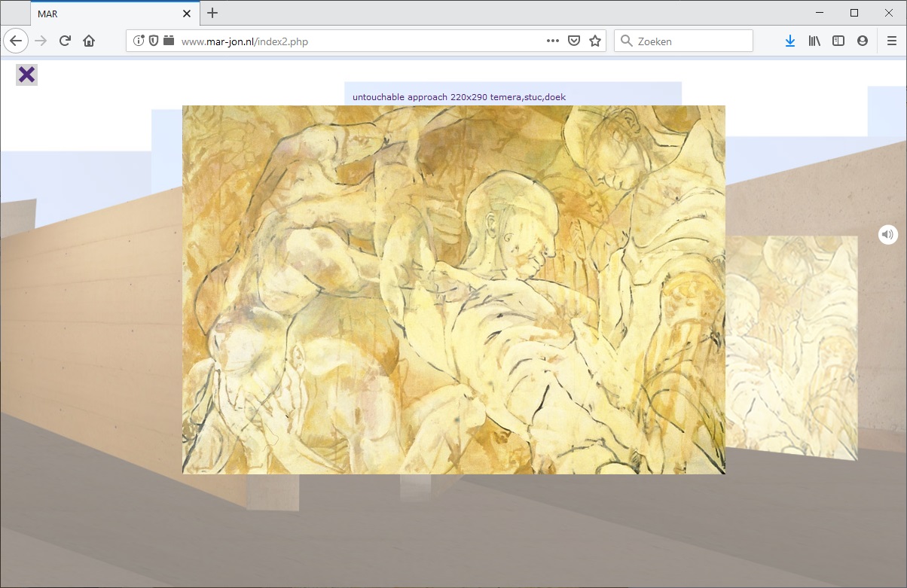Select the faded painting on the right
The image size is (907, 588).
(792, 346)
